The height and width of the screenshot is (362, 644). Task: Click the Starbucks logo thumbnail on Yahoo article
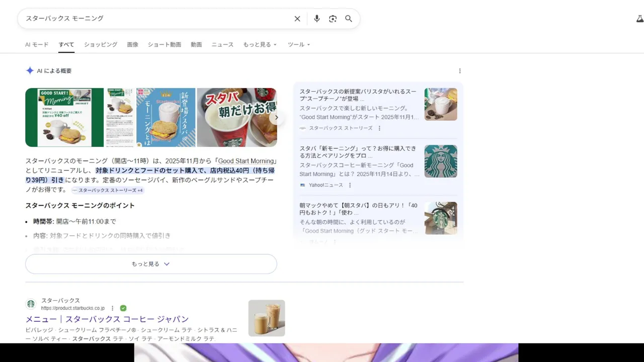coord(441,161)
